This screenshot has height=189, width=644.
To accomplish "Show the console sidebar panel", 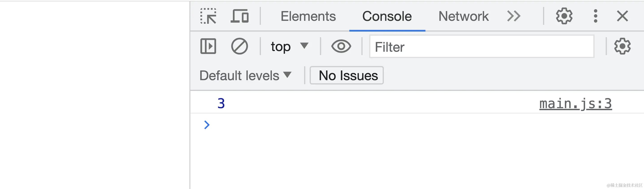I will point(208,46).
